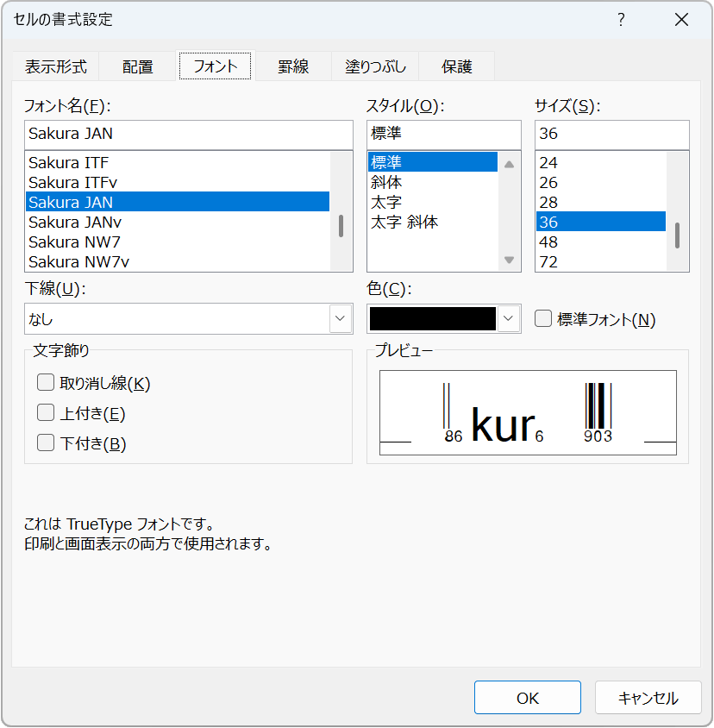
Task: Open the 色 color dropdown
Action: pos(510,318)
